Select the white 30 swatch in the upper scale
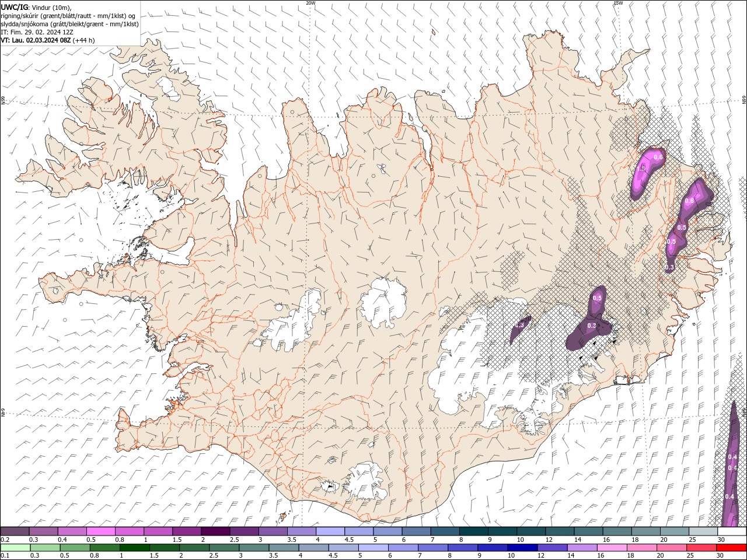The height and width of the screenshot is (560, 747). click(x=732, y=531)
